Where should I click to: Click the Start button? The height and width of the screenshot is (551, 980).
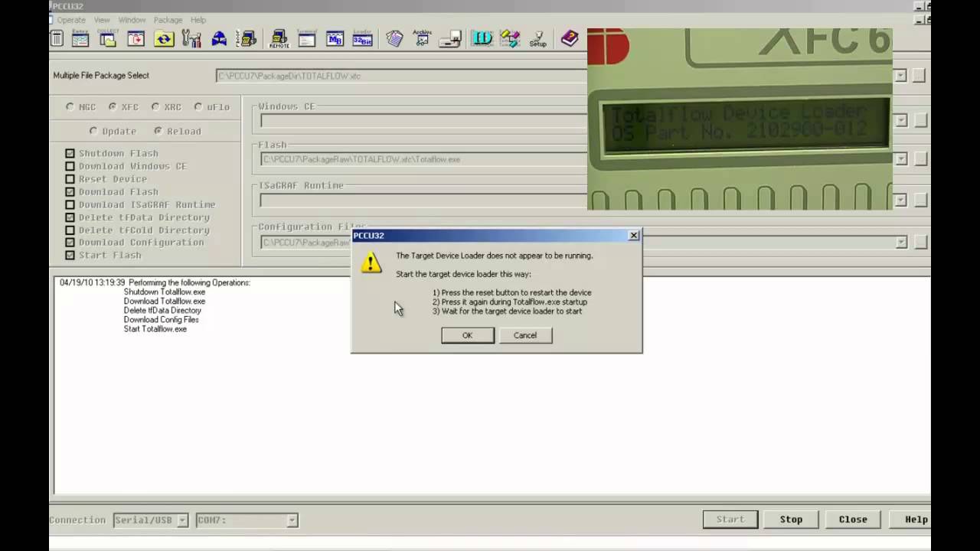coord(730,520)
